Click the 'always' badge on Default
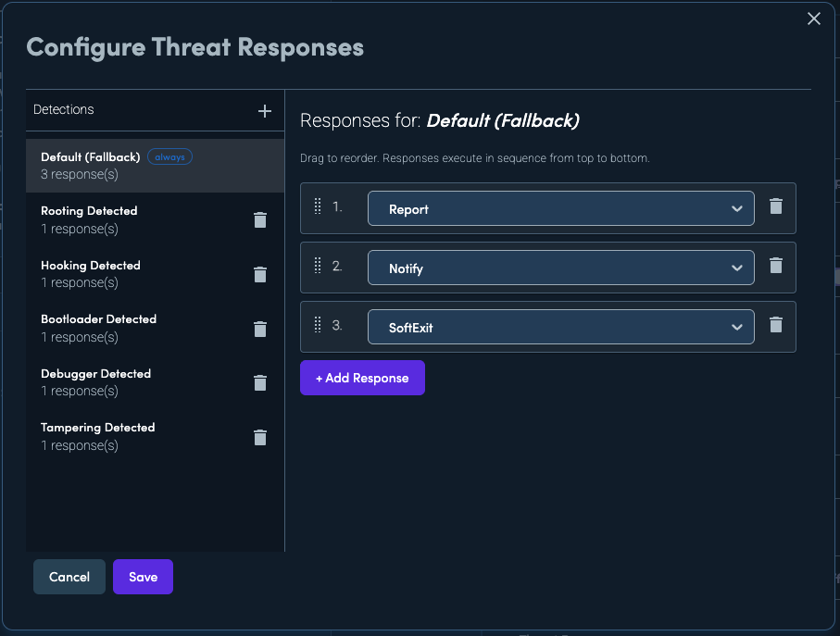 (169, 156)
